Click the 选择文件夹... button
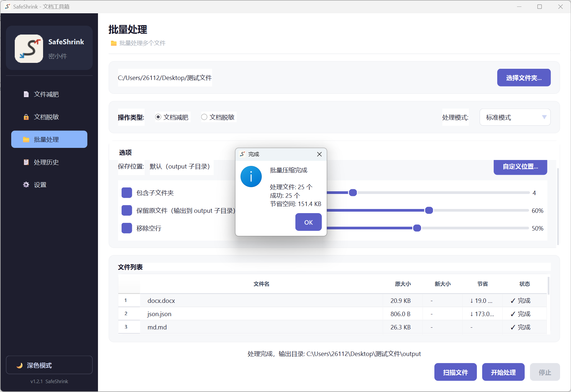Screen dimensions: 571x392 (x=524, y=78)
